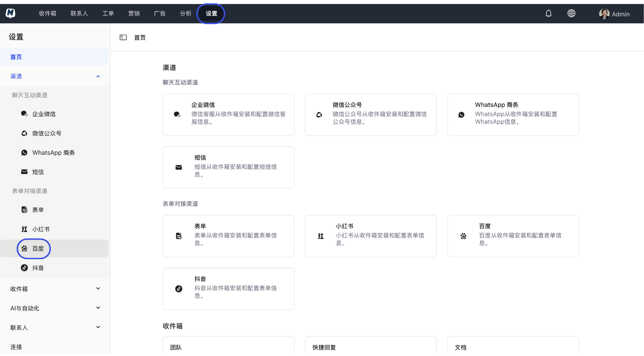Collapse the 渠道 section chevron
The height and width of the screenshot is (356, 644).
98,76
